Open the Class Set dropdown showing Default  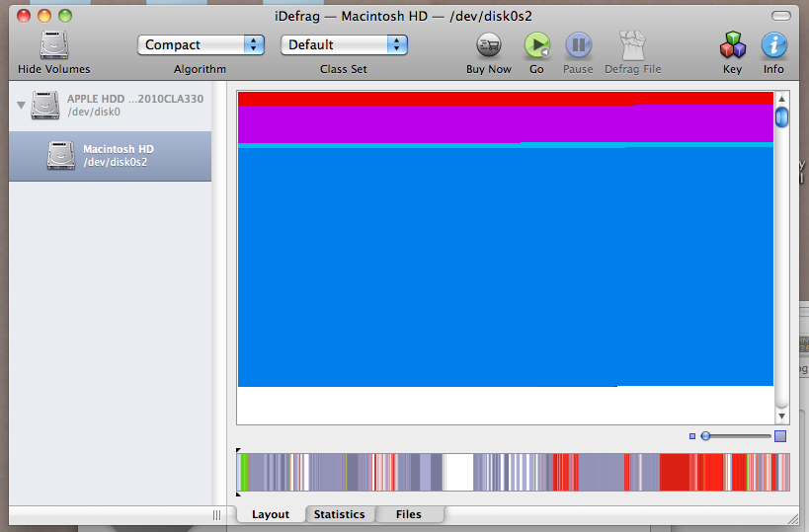[x=344, y=44]
